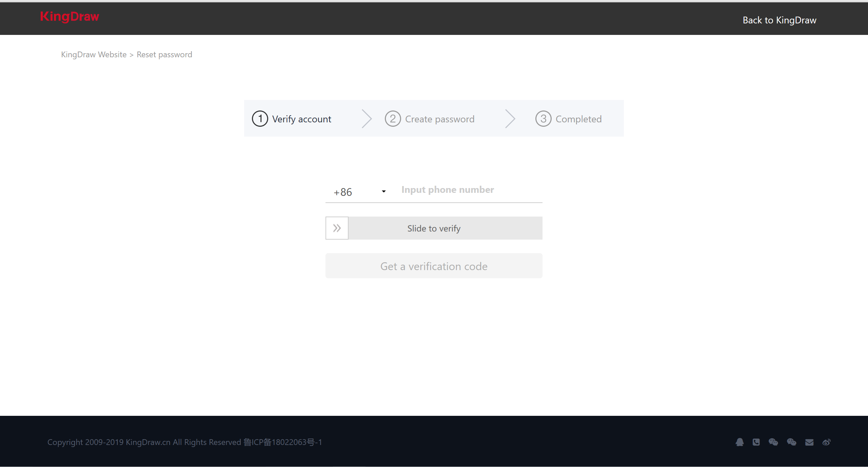Click the KingDraw logo icon
868x467 pixels.
click(68, 17)
